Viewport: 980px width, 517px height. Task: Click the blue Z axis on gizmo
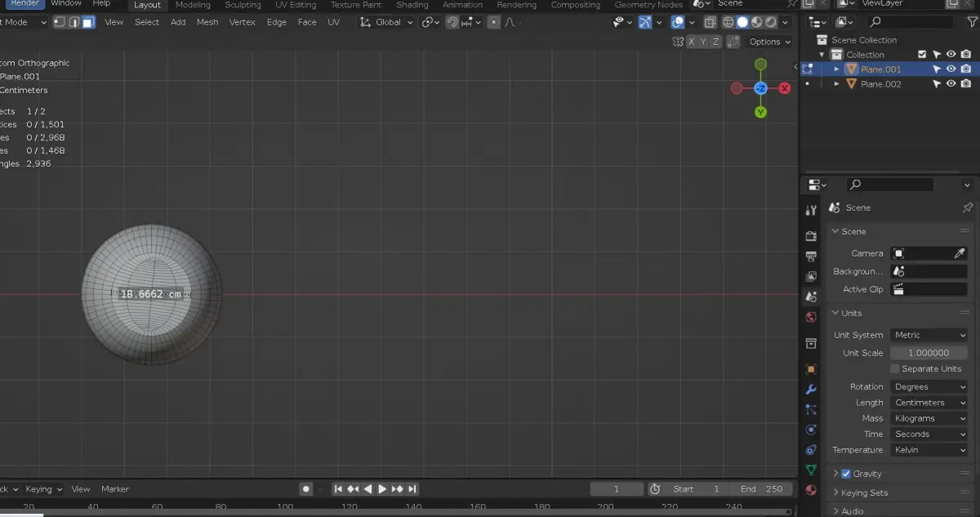tap(760, 88)
